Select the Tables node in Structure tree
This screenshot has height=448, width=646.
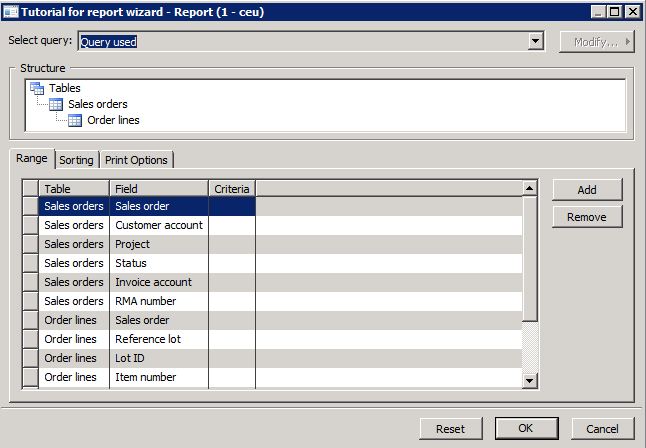(65, 88)
